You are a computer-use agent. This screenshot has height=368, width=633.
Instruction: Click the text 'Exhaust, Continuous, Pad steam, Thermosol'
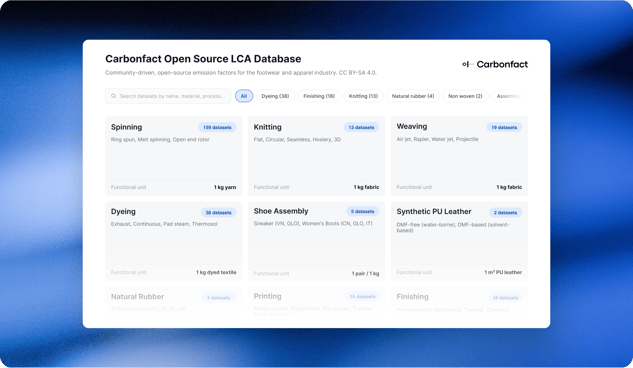[164, 224]
